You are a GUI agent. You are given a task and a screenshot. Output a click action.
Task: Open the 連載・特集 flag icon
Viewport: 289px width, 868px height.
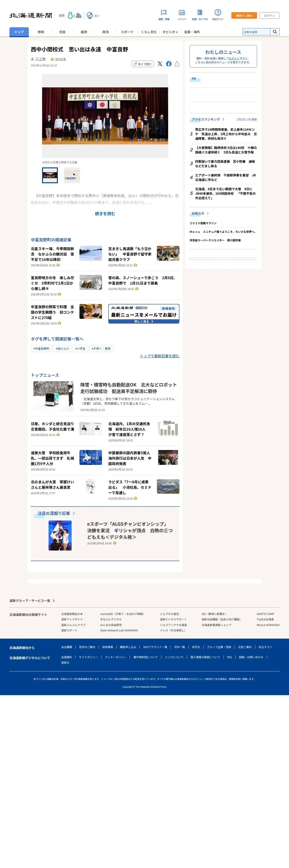164,13
